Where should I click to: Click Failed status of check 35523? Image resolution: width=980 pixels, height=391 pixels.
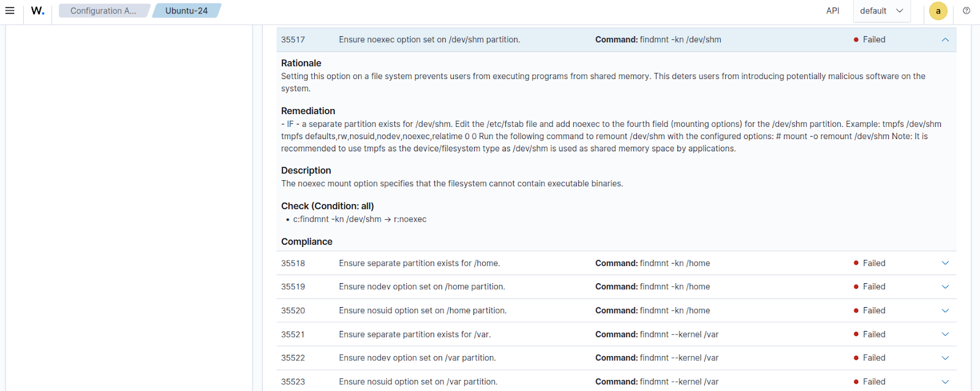(x=869, y=382)
